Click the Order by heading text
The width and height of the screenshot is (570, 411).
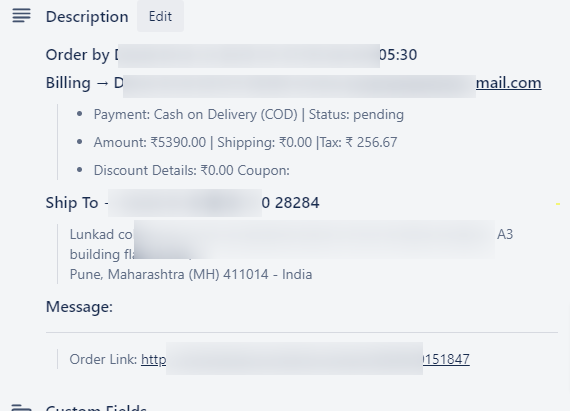coord(77,55)
